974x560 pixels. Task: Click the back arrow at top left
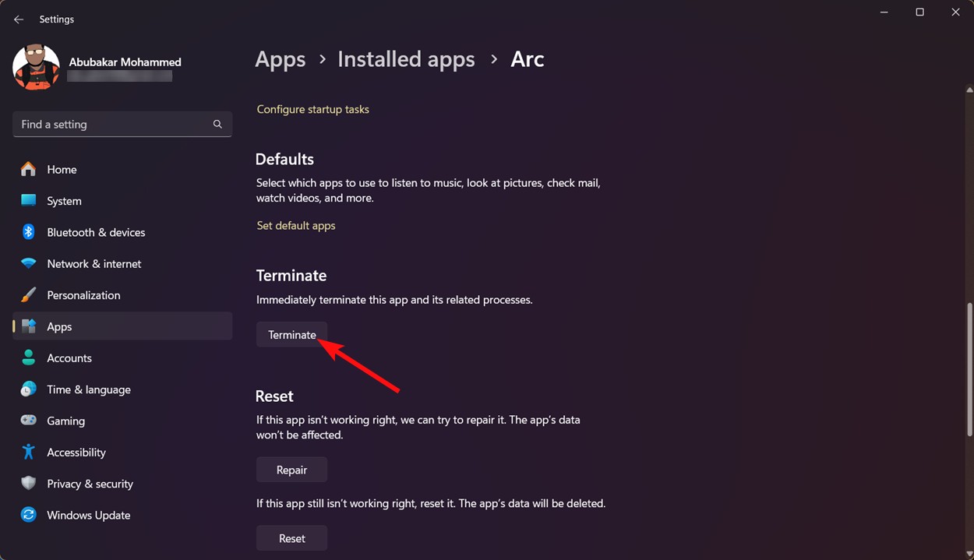coord(18,19)
